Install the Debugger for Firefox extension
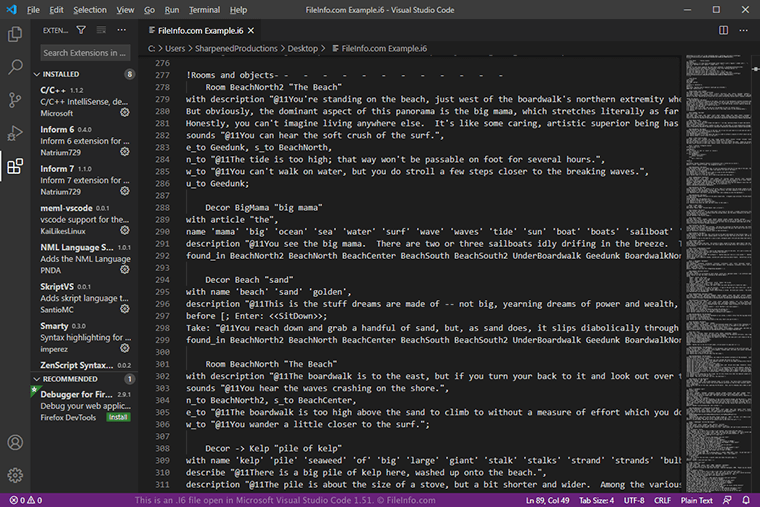The height and width of the screenshot is (507, 760). coord(118,416)
